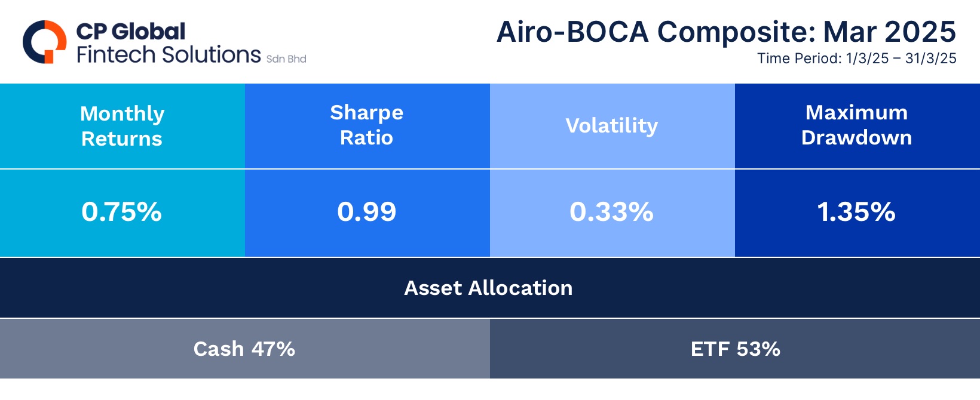Select the Volatility header cell
The image size is (980, 400).
(612, 126)
